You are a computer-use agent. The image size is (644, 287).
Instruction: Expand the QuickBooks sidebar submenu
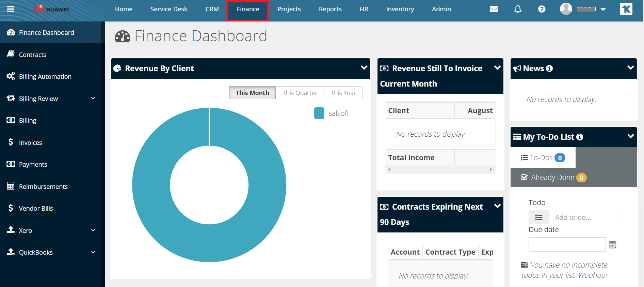pos(93,252)
